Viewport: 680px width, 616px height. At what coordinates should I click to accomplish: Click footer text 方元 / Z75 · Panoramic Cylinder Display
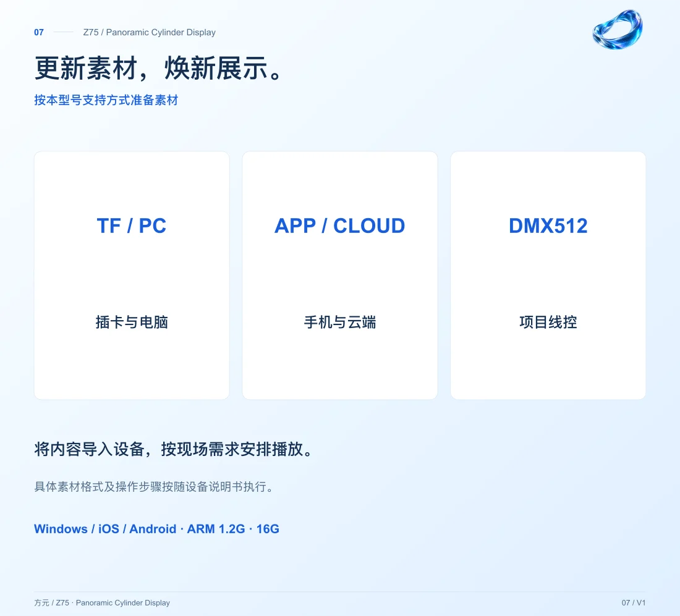102,602
